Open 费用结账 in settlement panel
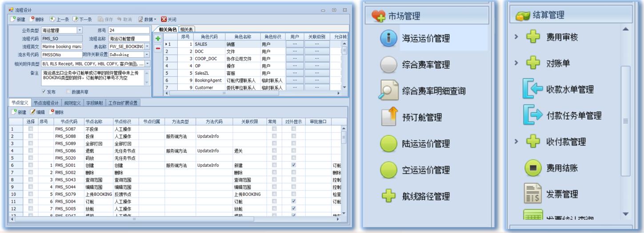 tap(562, 168)
